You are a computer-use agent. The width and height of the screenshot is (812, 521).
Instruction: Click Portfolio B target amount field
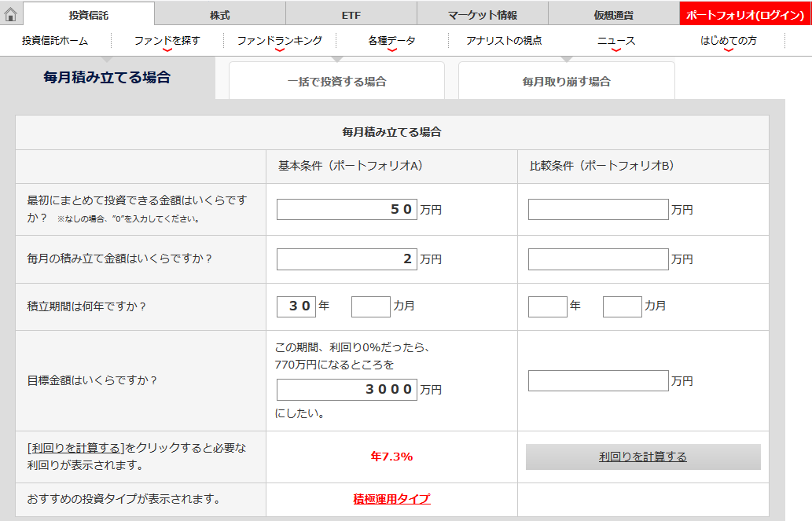[598, 381]
